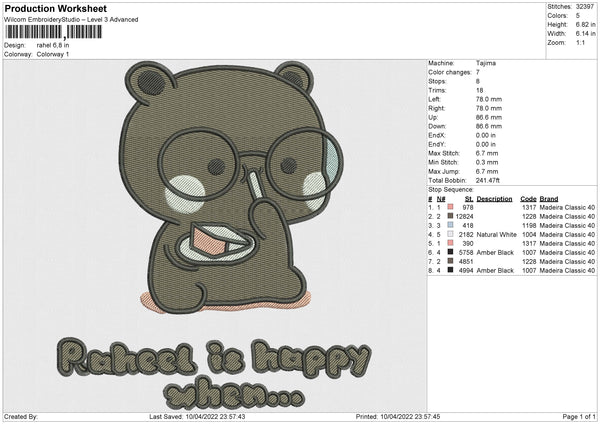This screenshot has width=600, height=424.
Task: Click the light blue swatch in stop row 3
Action: tap(450, 225)
